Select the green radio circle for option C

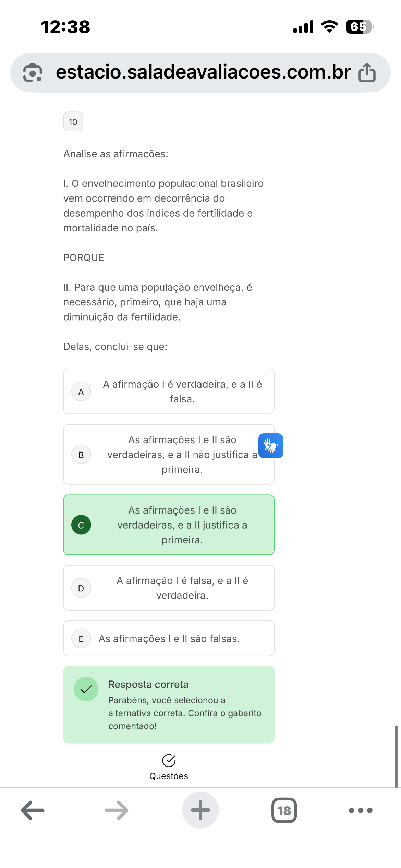(81, 525)
